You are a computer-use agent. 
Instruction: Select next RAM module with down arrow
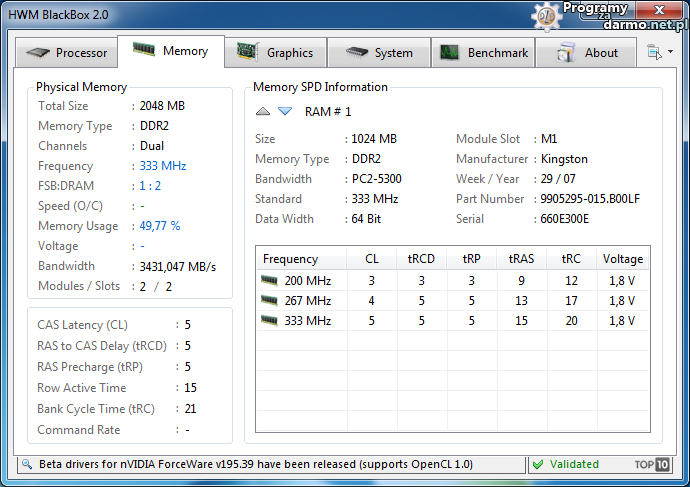[x=285, y=112]
